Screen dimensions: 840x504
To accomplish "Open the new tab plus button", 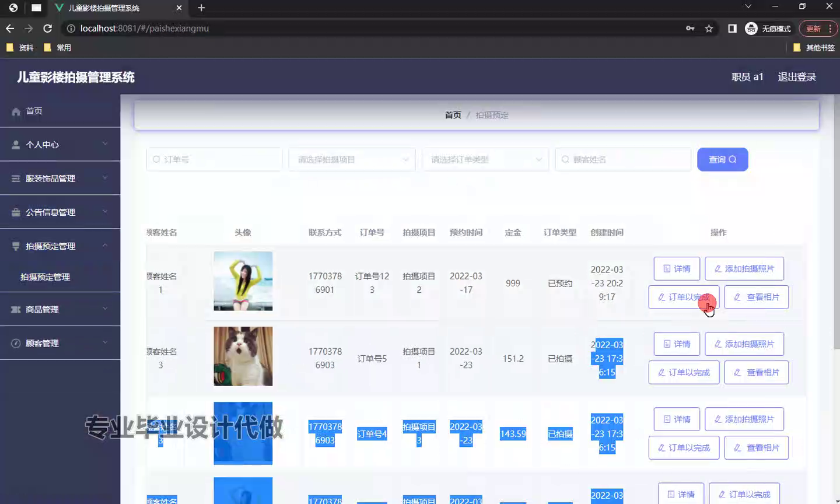I will point(201,8).
